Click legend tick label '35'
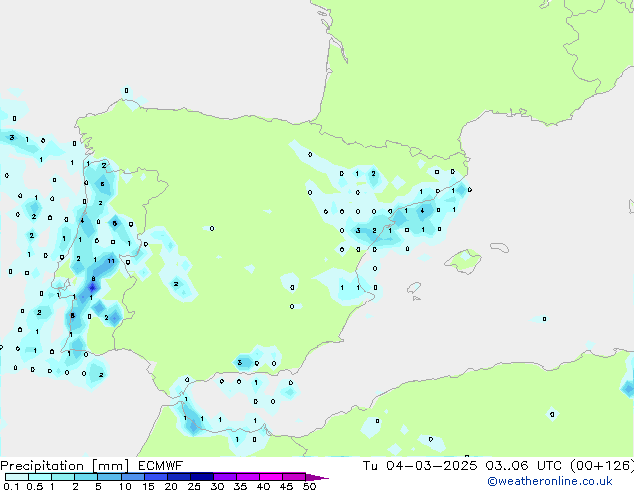Viewport: 634px width, 490px height. (241, 486)
